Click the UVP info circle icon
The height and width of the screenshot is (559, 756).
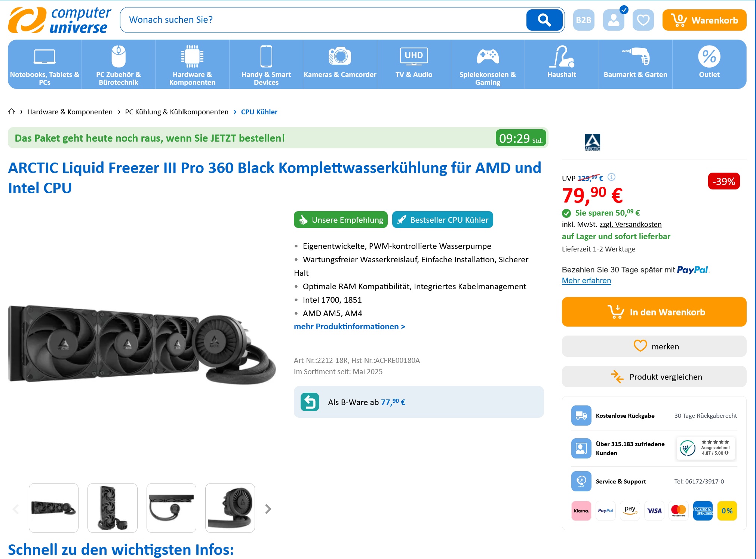611,177
